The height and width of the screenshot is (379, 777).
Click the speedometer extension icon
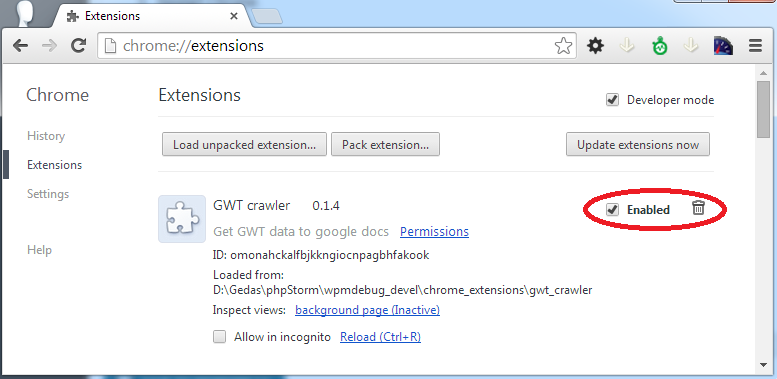click(723, 46)
